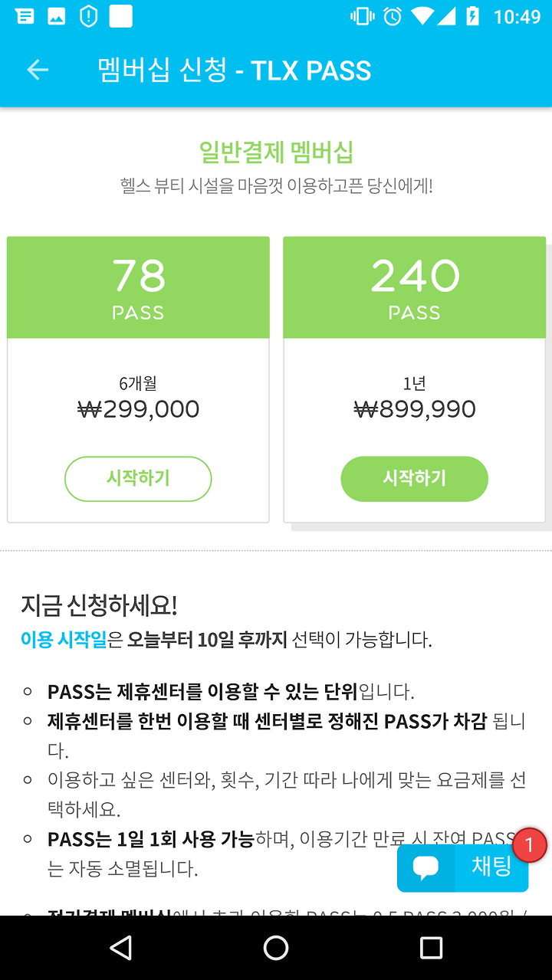Open the chat speech bubble icon
The width and height of the screenshot is (552, 980).
(x=426, y=867)
